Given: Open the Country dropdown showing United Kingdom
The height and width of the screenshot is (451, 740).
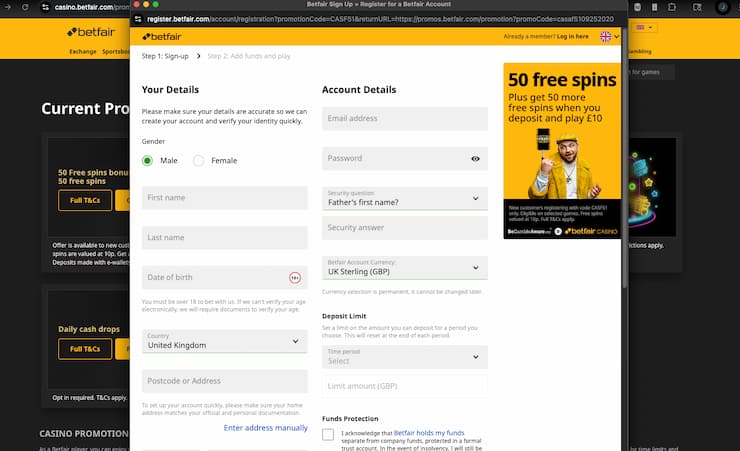Looking at the screenshot, I should (225, 341).
